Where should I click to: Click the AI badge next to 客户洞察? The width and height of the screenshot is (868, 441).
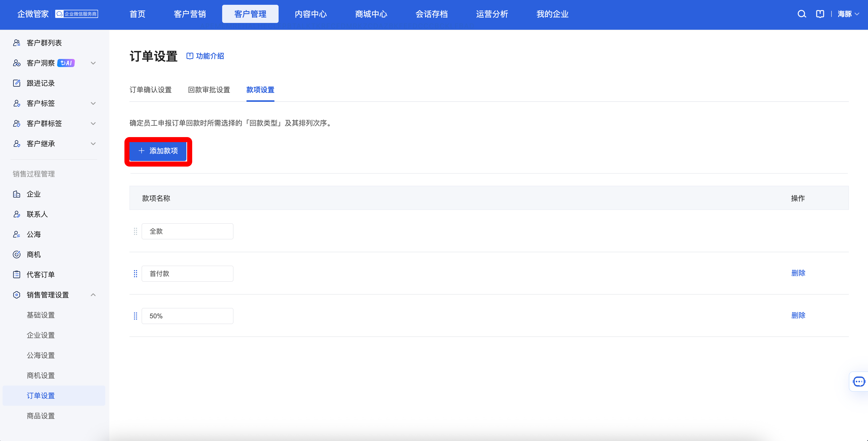coord(66,63)
